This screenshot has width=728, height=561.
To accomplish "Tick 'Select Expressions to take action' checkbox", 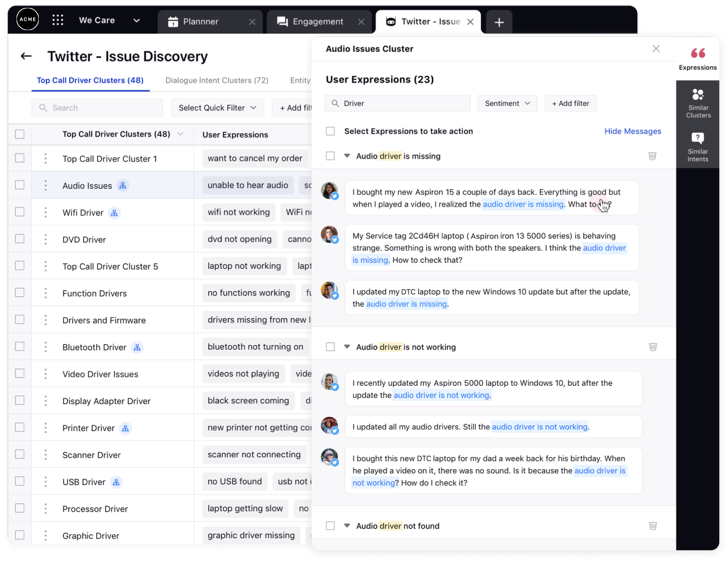I will click(330, 131).
